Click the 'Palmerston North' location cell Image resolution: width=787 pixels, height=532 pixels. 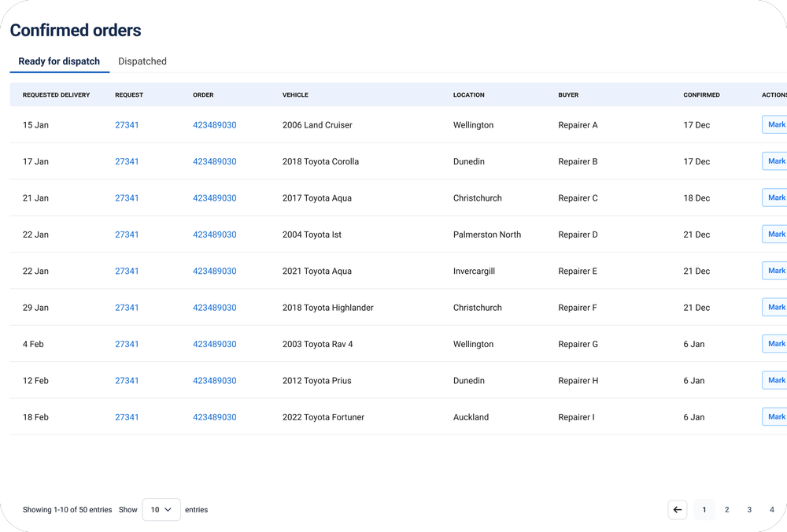[x=487, y=235]
